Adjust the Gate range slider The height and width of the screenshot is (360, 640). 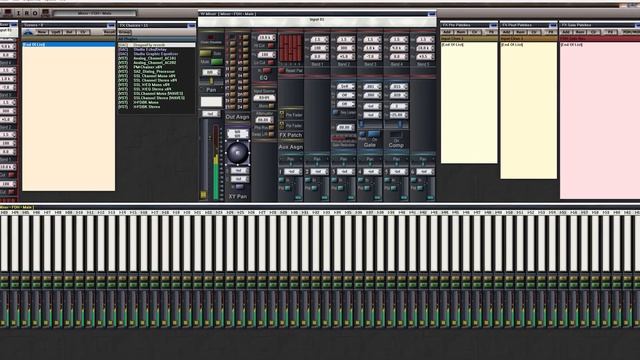tap(361, 124)
